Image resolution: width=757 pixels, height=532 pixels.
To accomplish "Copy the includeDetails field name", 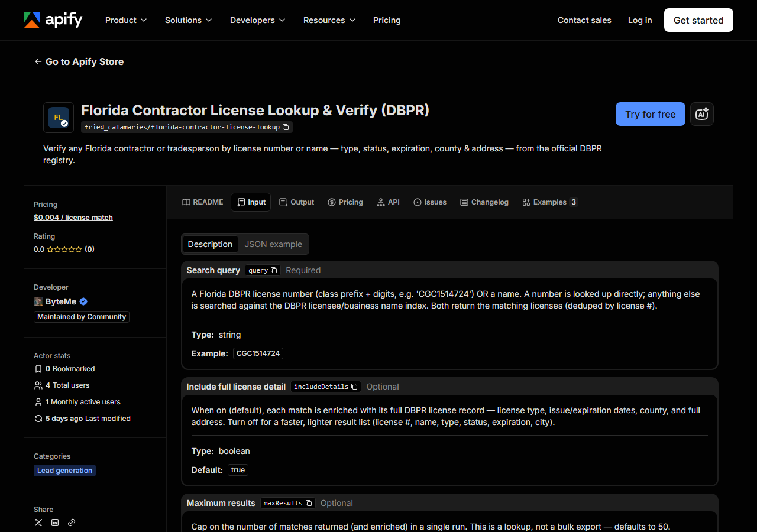I will [x=354, y=387].
